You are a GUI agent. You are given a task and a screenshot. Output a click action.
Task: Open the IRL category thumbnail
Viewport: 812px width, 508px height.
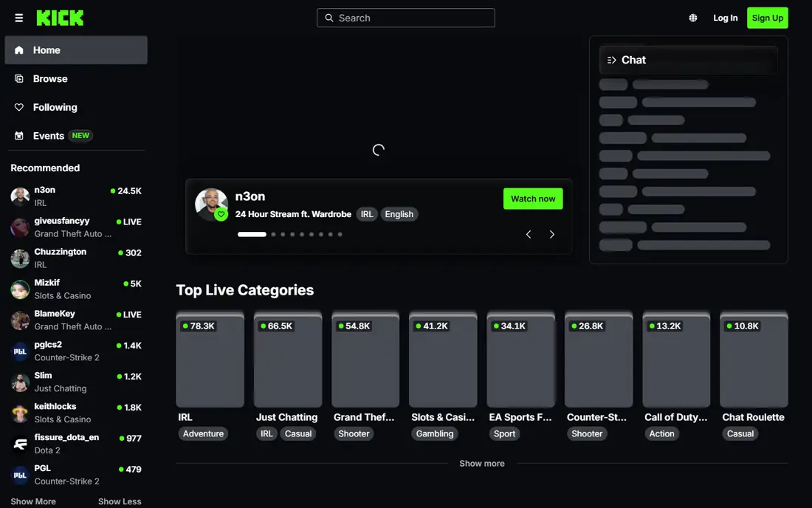(x=210, y=359)
